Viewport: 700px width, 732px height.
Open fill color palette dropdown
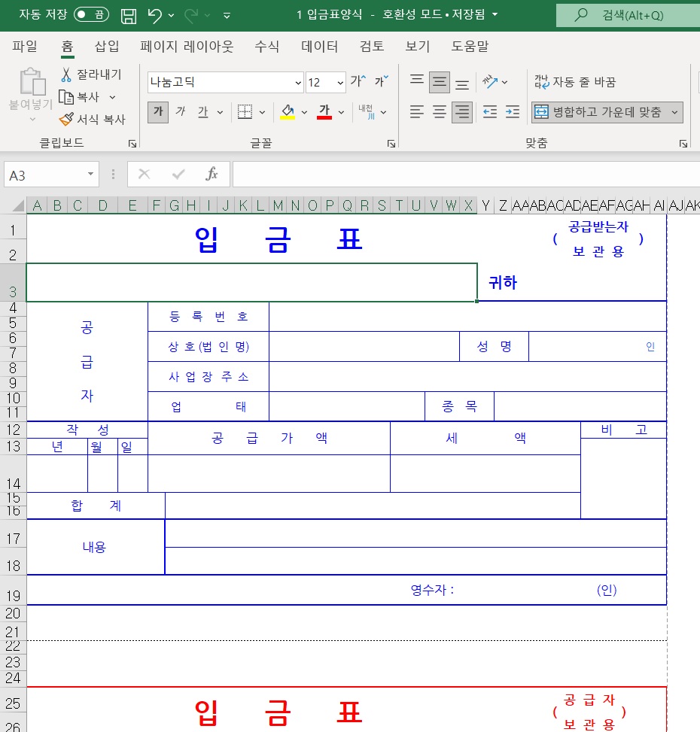[x=304, y=113]
